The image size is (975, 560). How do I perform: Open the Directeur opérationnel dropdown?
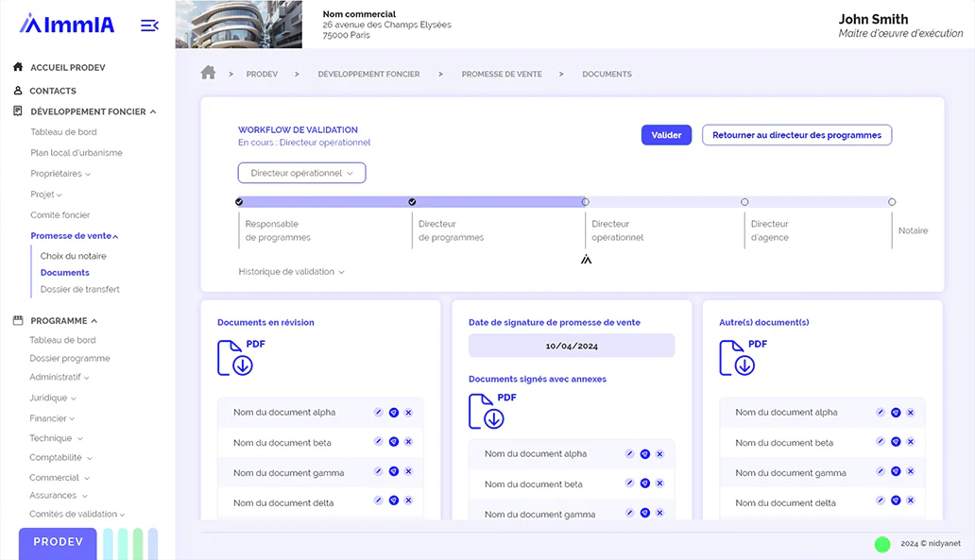[x=301, y=173]
